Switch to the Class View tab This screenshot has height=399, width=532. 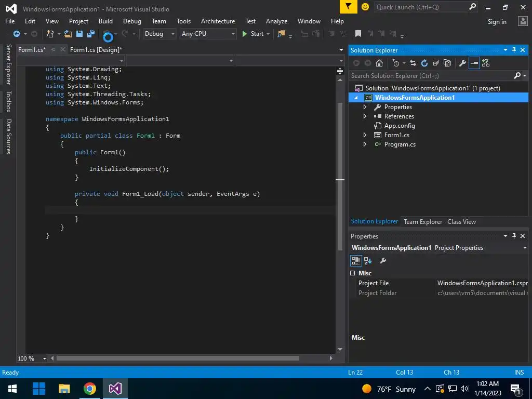point(461,221)
